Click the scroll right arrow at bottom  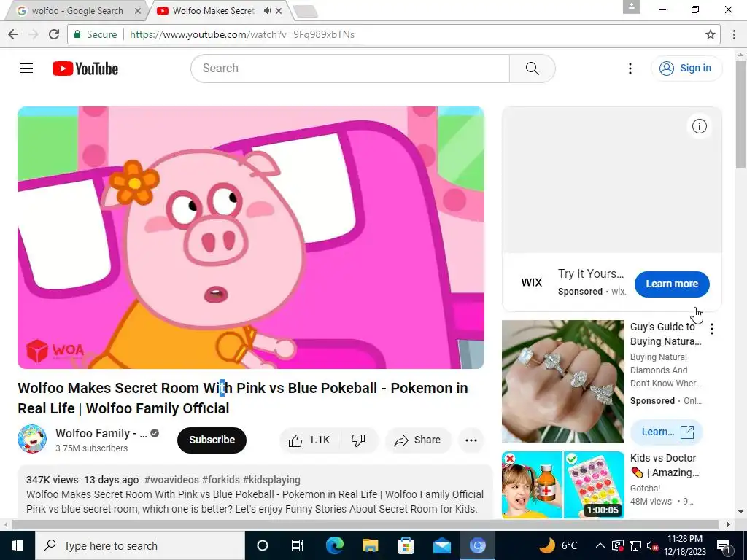pos(729,525)
